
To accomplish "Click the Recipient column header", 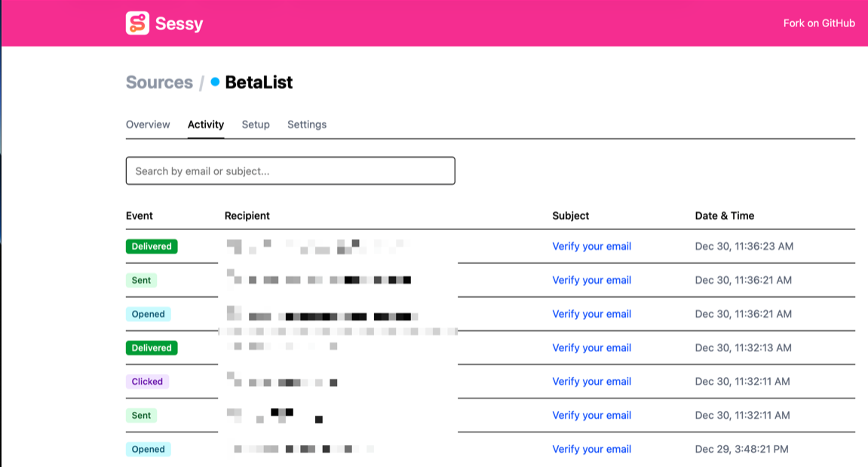I will pos(247,216).
